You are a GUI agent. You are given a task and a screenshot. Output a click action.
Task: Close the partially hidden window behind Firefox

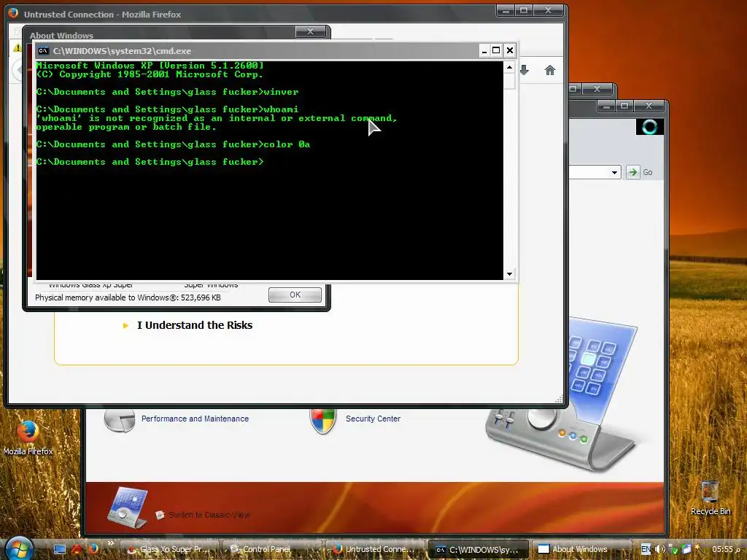coord(597,88)
